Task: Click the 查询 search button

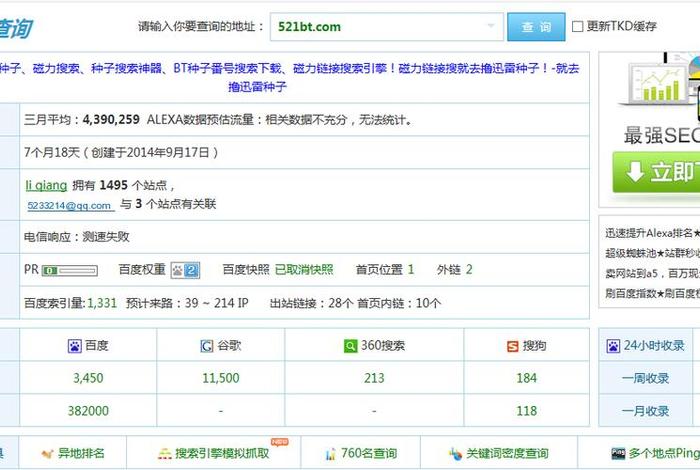Action: [536, 27]
